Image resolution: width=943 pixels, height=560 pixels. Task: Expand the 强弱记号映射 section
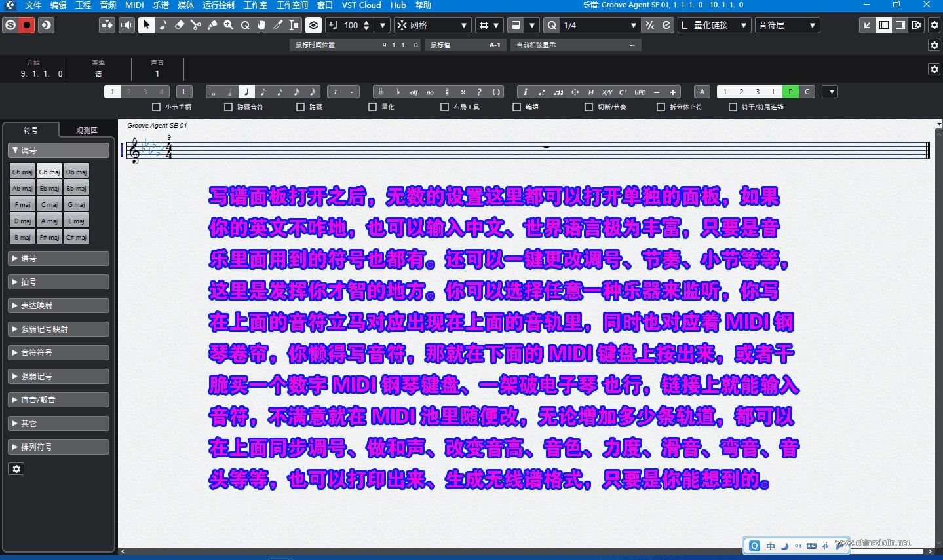pos(59,329)
